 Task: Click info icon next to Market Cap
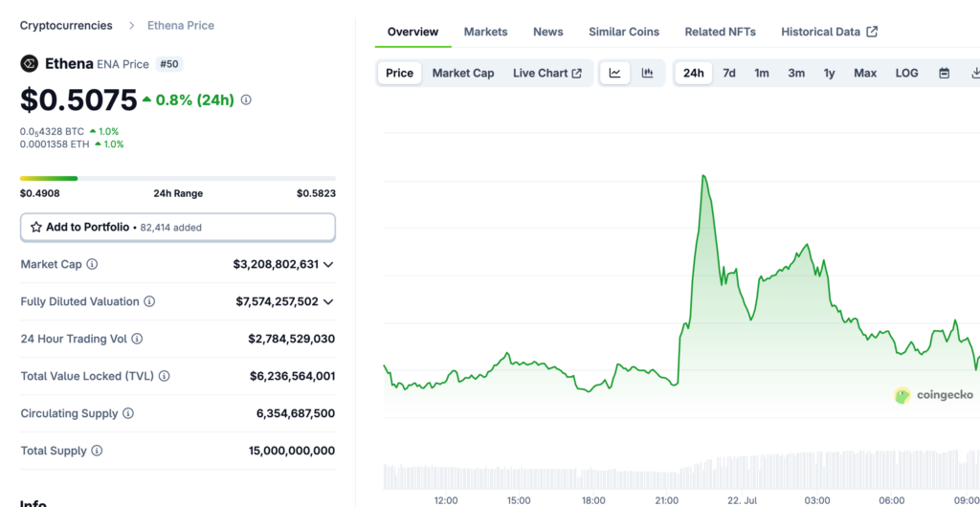[92, 264]
